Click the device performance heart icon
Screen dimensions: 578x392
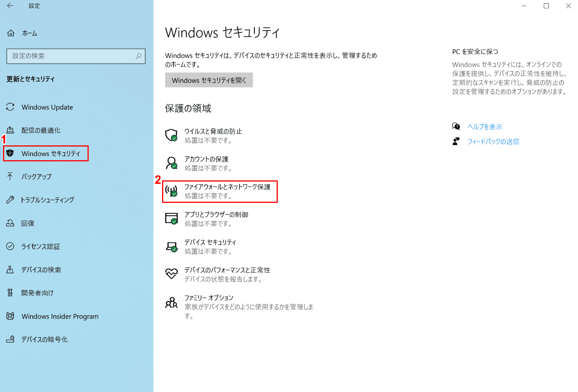click(171, 274)
